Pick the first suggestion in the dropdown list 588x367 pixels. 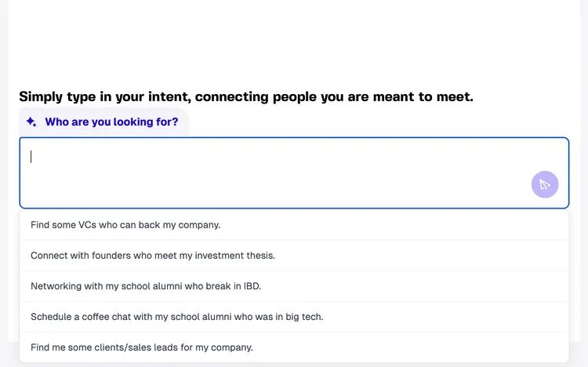125,225
